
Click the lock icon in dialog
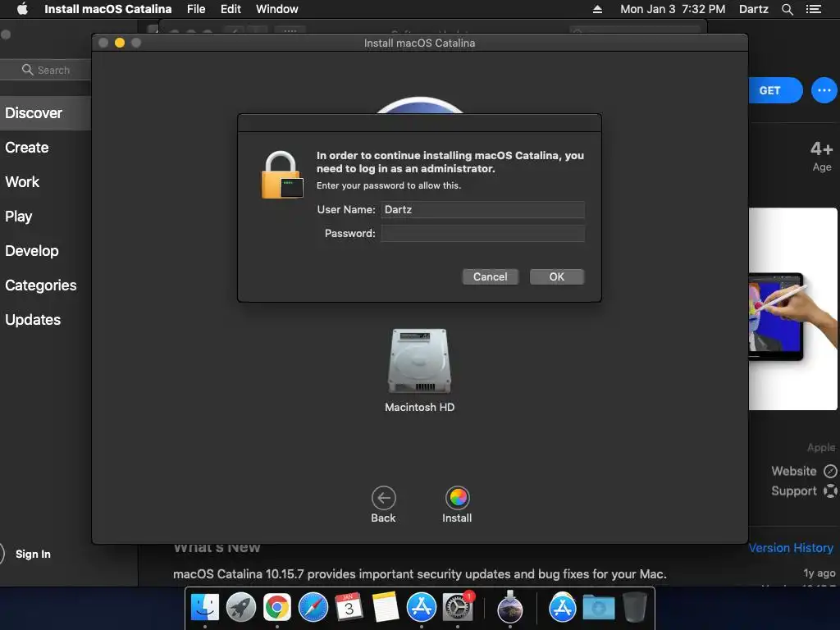tap(282, 175)
